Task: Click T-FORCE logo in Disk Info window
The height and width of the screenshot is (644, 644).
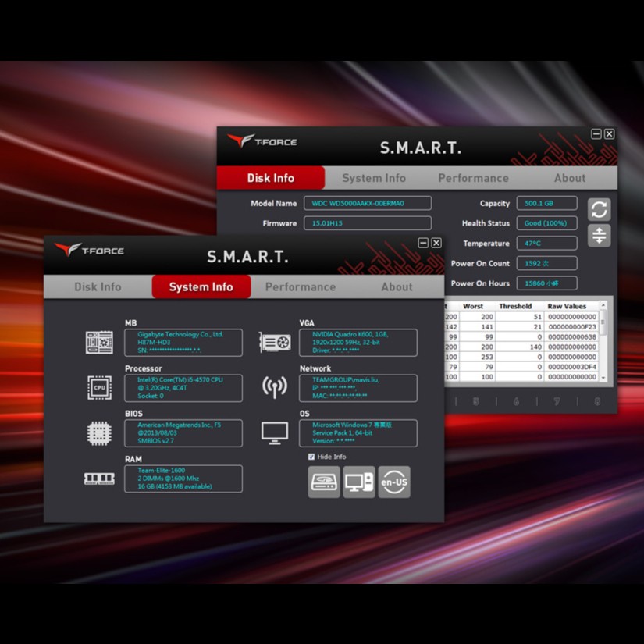Action: [x=262, y=141]
